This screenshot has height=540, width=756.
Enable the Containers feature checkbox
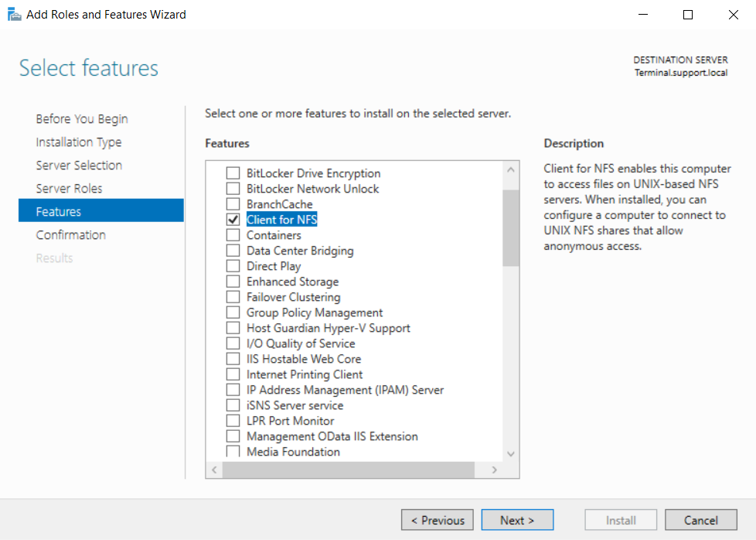coord(233,235)
